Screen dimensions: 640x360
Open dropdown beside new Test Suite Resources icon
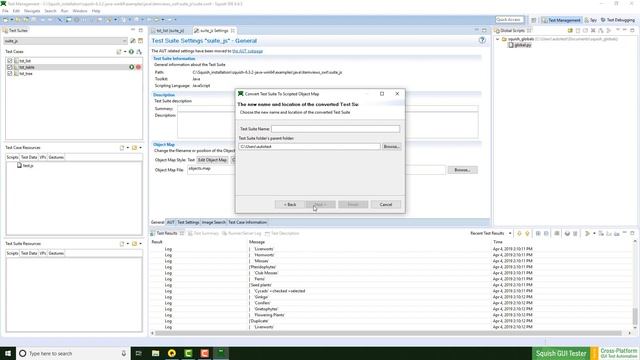tap(127, 244)
